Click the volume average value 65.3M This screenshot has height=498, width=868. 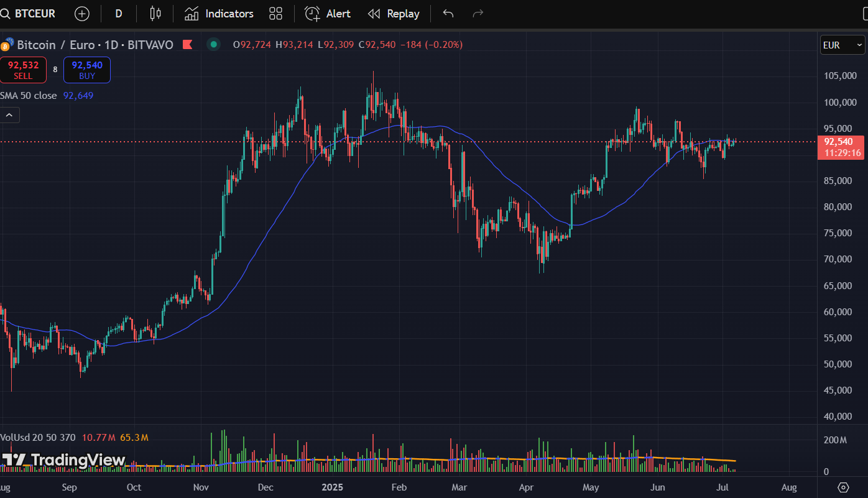tap(134, 438)
